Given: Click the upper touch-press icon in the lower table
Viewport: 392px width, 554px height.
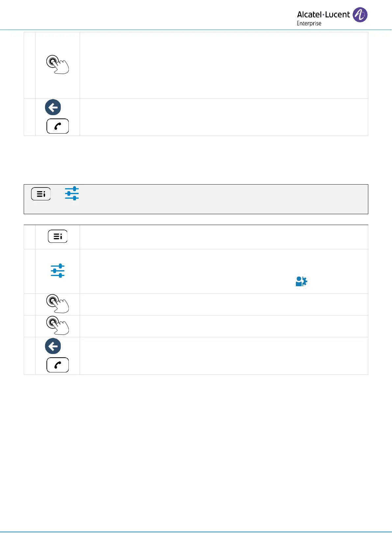Looking at the screenshot, I should tap(57, 304).
